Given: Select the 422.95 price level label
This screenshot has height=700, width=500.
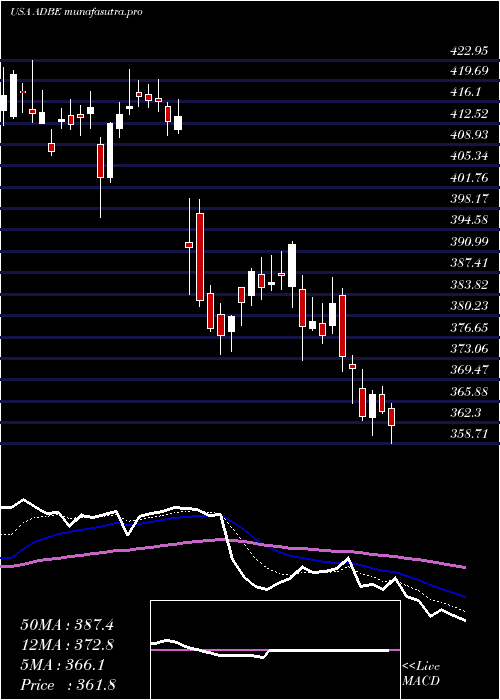Looking at the screenshot, I should pyautogui.click(x=468, y=51).
